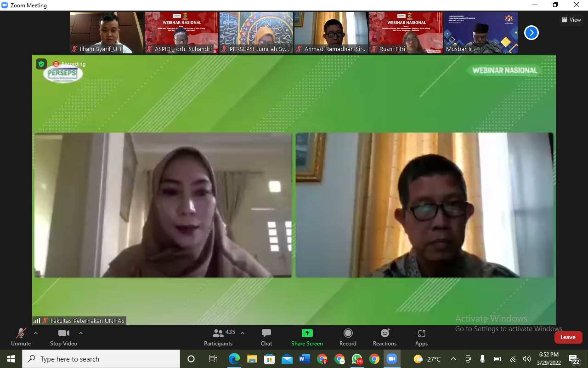The height and width of the screenshot is (368, 588).
Task: Check battery status in the tray
Action: [498, 359]
